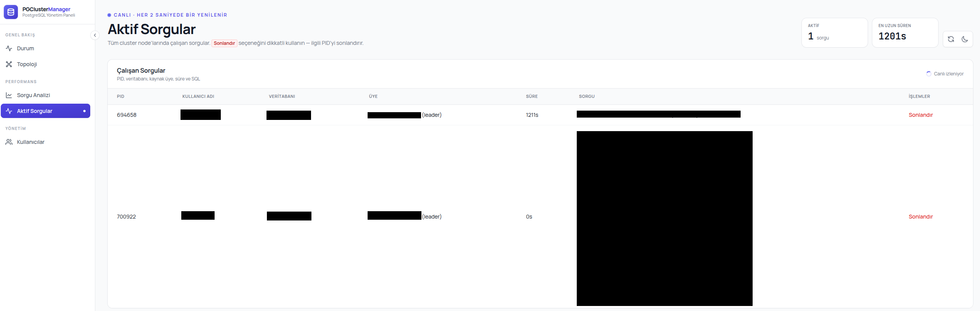Terminate query with PID 700922 via Sonlandır
Image resolution: width=980 pixels, height=311 pixels.
tap(921, 217)
